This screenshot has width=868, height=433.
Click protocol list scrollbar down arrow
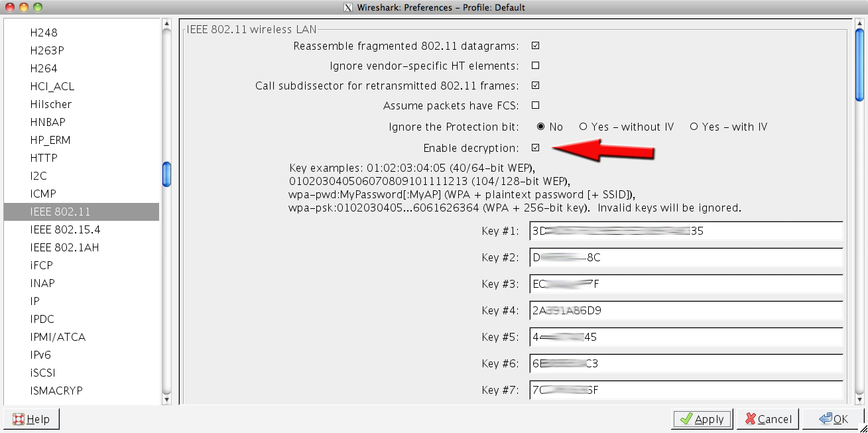click(167, 400)
